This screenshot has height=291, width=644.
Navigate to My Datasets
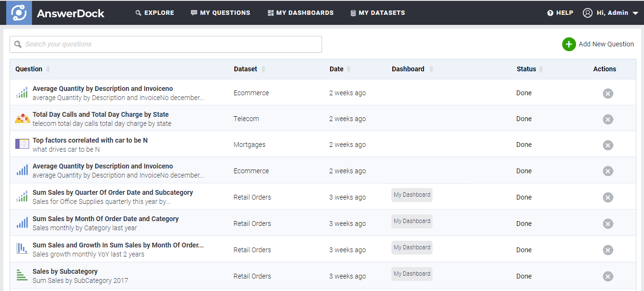(x=378, y=13)
